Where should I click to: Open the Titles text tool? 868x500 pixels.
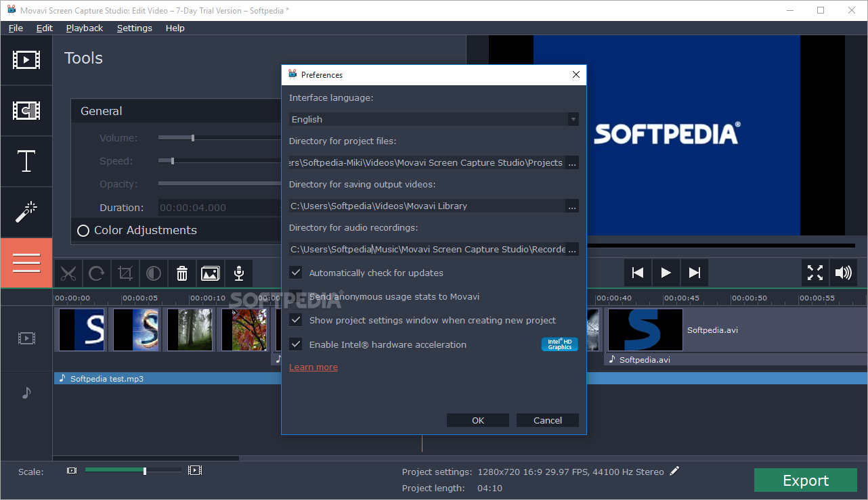(x=26, y=162)
